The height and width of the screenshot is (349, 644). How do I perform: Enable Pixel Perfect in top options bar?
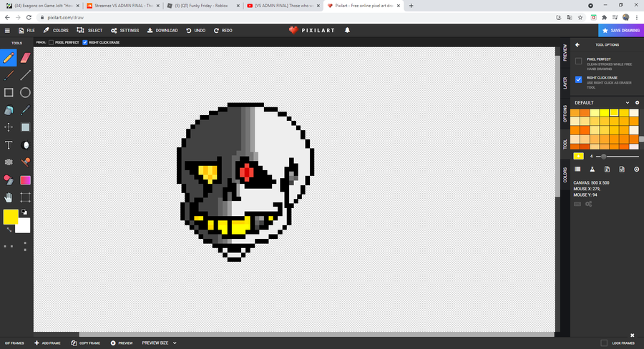click(51, 42)
